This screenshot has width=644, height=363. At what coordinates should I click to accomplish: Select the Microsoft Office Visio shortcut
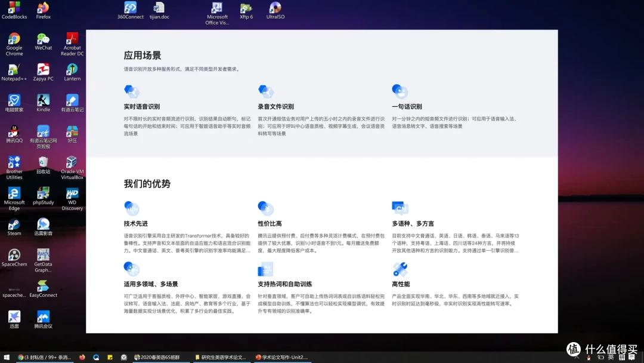[x=217, y=13]
